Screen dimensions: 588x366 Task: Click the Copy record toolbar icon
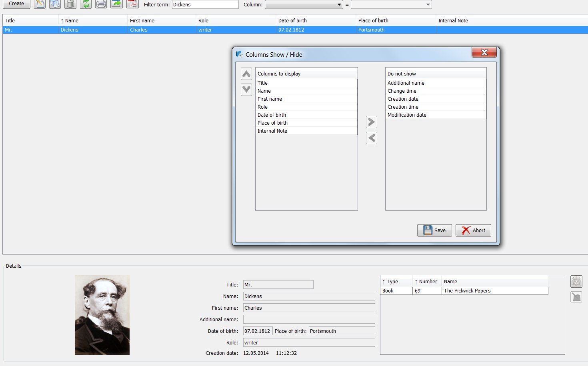pyautogui.click(x=55, y=4)
